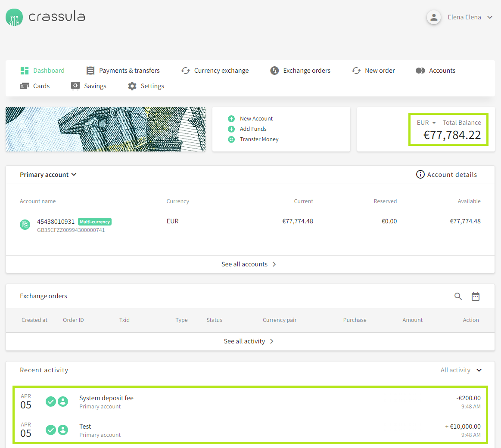Screen dimensions: 501x448
Task: Click the multi-currency account icon
Action: tap(25, 225)
